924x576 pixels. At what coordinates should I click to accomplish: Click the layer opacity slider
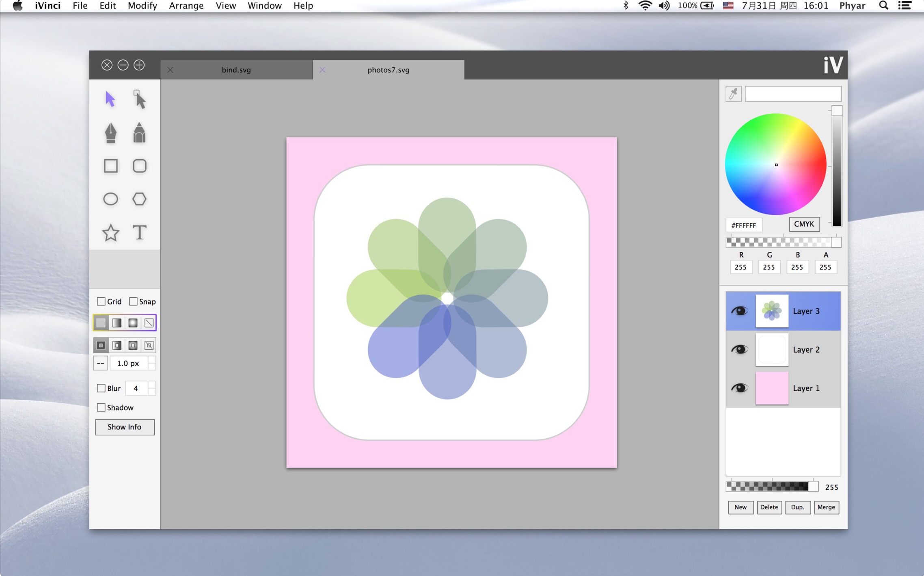tap(771, 487)
